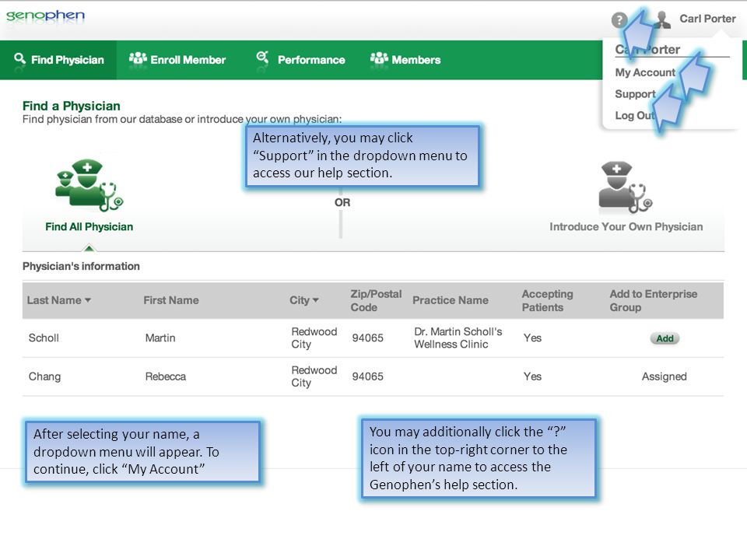The image size is (747, 560).
Task: Click the Physician's information heading
Action: [81, 266]
